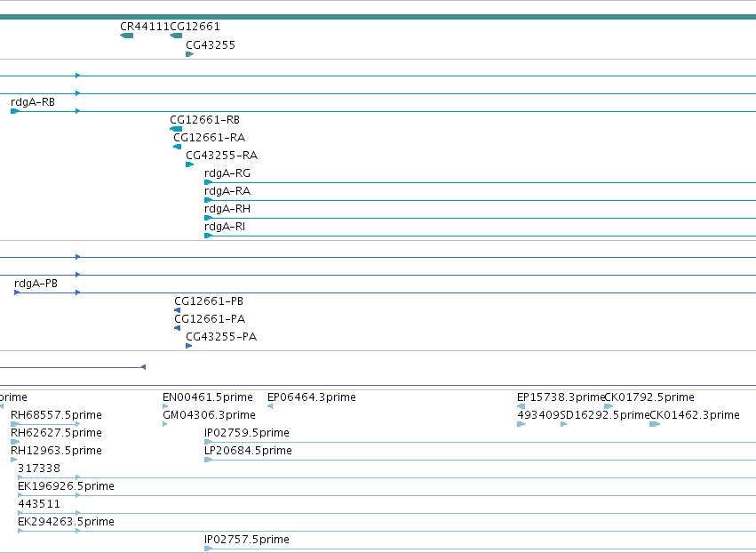Select transcript CG12661-RA
This screenshot has width=756, height=553.
(x=210, y=138)
